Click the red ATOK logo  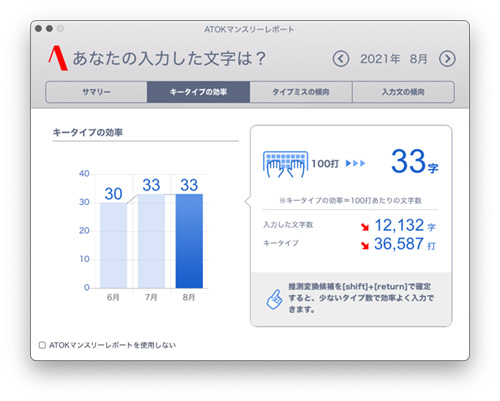pyautogui.click(x=58, y=58)
